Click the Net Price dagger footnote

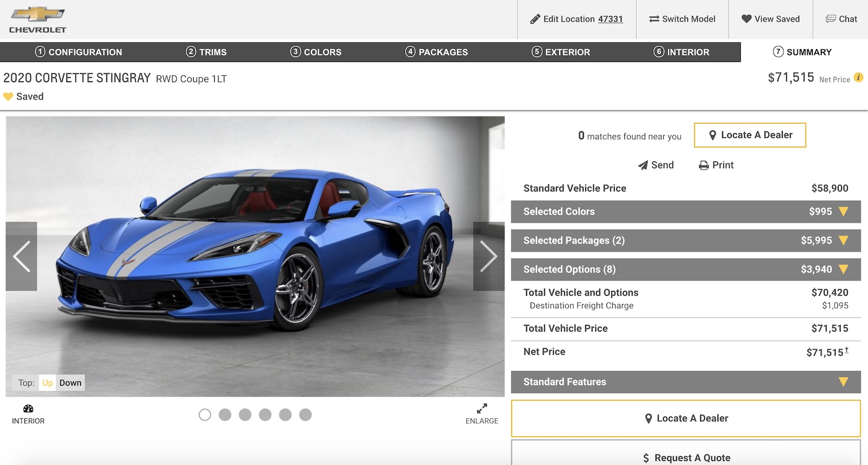pos(847,350)
